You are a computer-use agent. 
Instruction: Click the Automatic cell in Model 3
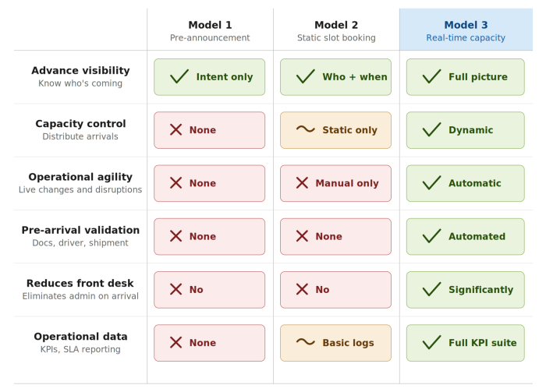[x=466, y=183]
